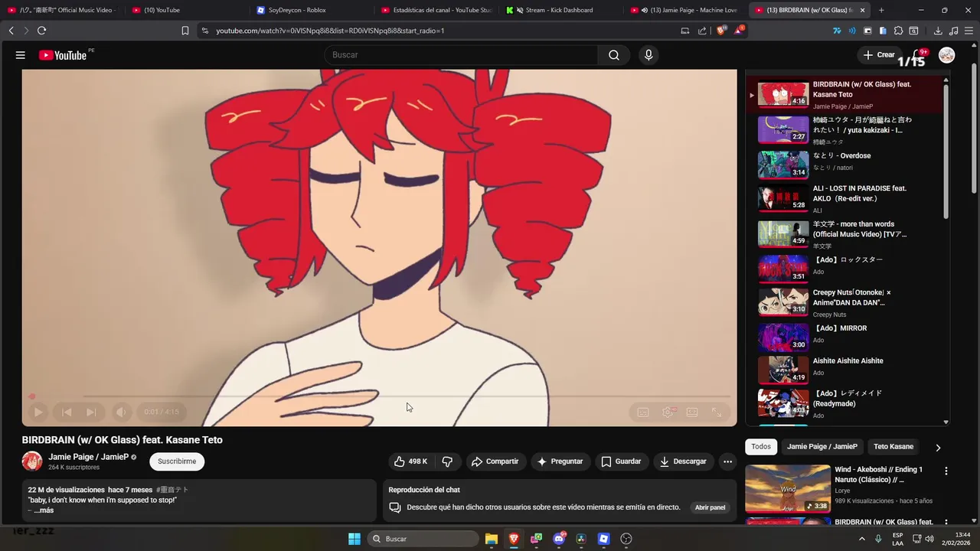Reload the page

pos(41,31)
